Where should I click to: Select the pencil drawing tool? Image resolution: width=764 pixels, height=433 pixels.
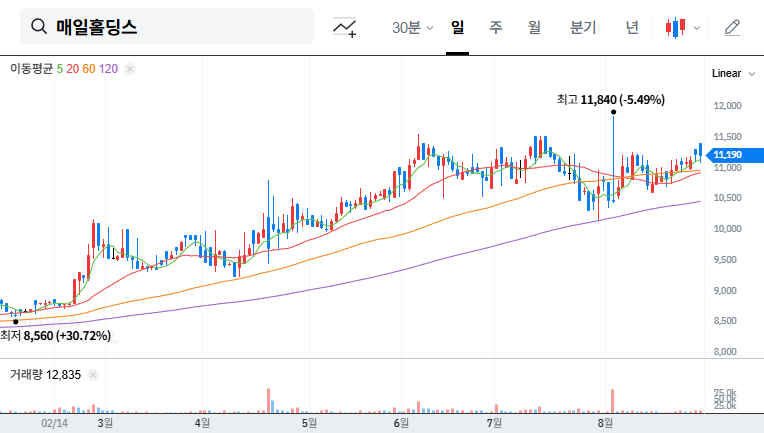(x=732, y=27)
